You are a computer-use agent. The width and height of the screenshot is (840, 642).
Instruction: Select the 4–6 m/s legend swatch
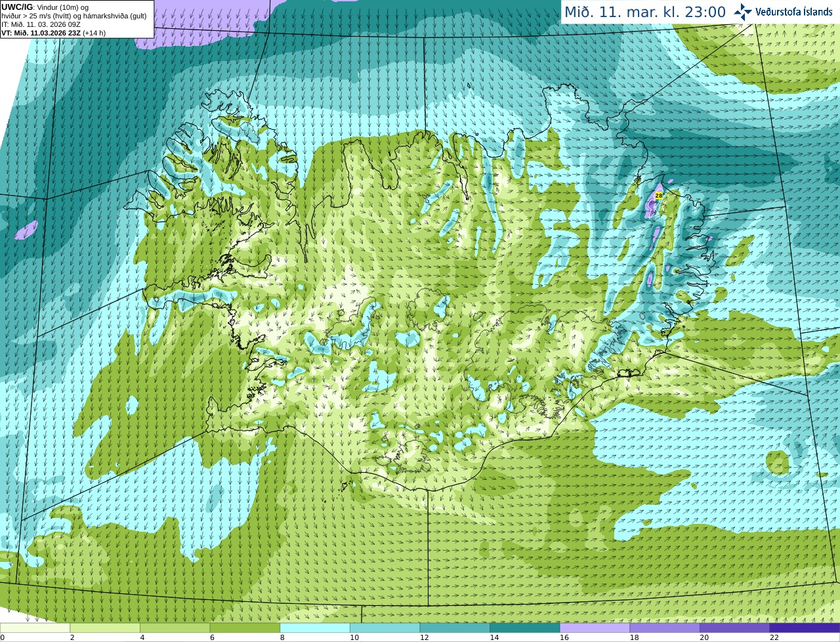[x=175, y=628]
